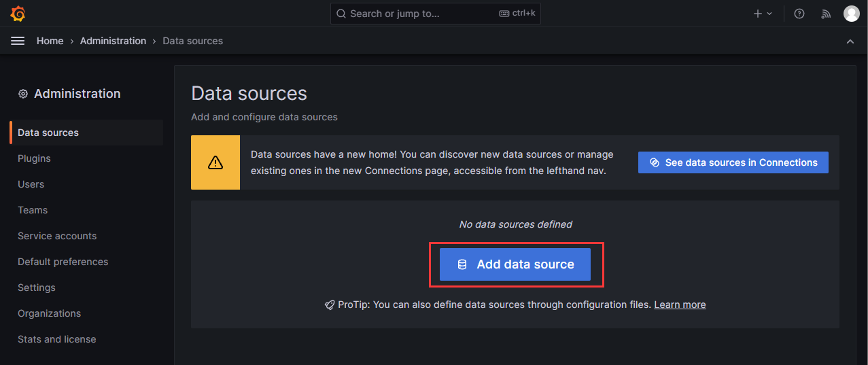Click the Data sources page heading
This screenshot has height=365, width=868.
[249, 93]
